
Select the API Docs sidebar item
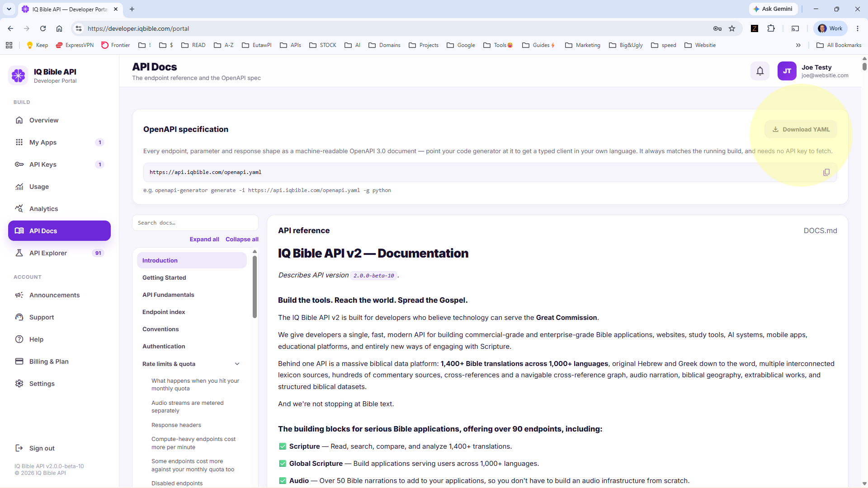click(59, 231)
